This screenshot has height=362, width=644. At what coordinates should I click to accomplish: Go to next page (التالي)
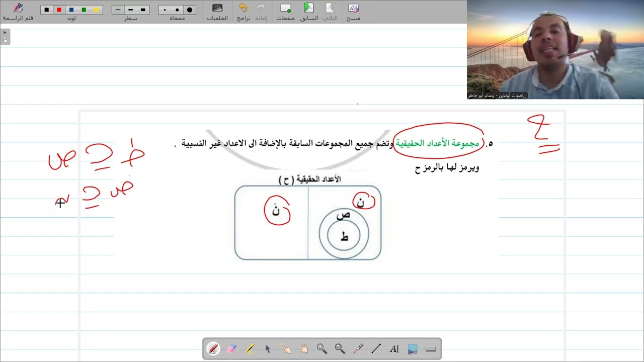(x=330, y=12)
